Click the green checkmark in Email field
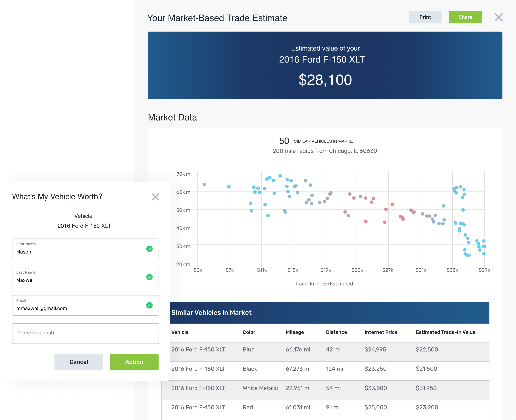The height and width of the screenshot is (420, 516). [x=149, y=305]
